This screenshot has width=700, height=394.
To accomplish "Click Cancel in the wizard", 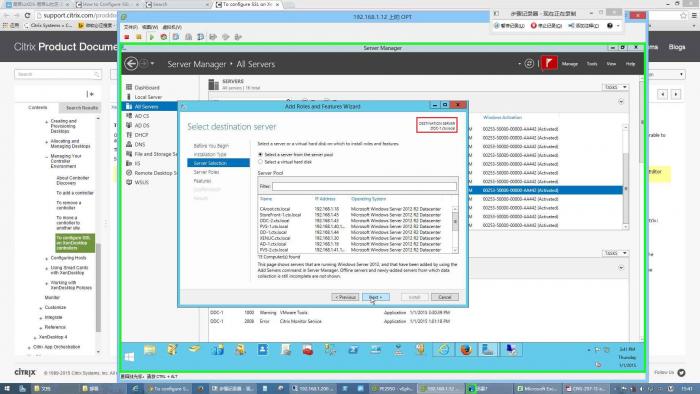I will click(445, 297).
